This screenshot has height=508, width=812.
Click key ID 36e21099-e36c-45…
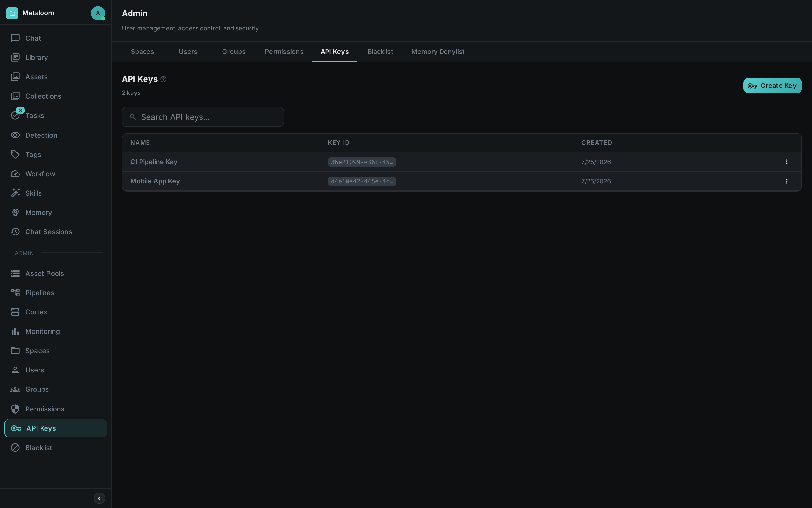tap(362, 162)
